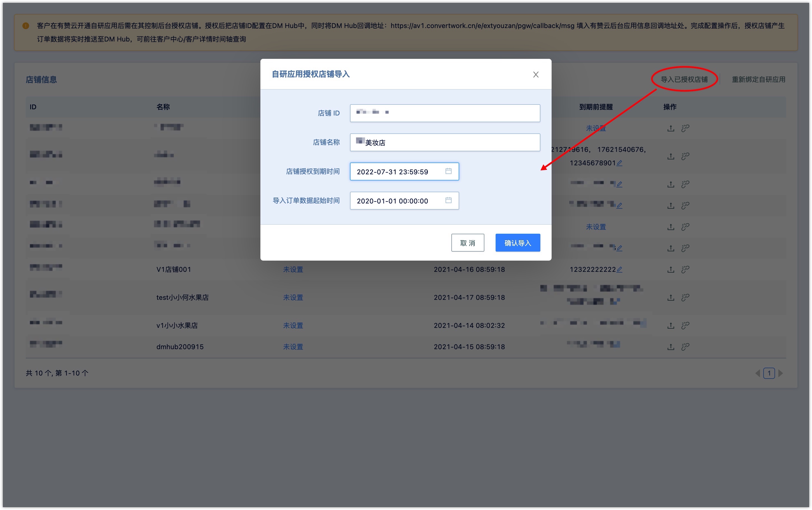Click the 店铺信息 section title
The width and height of the screenshot is (812, 510).
click(x=41, y=80)
